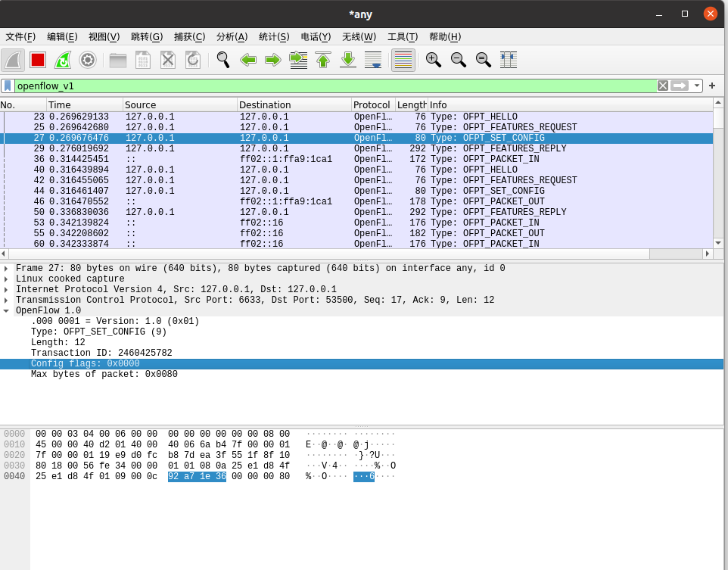Sort by the Time column header

pos(85,105)
